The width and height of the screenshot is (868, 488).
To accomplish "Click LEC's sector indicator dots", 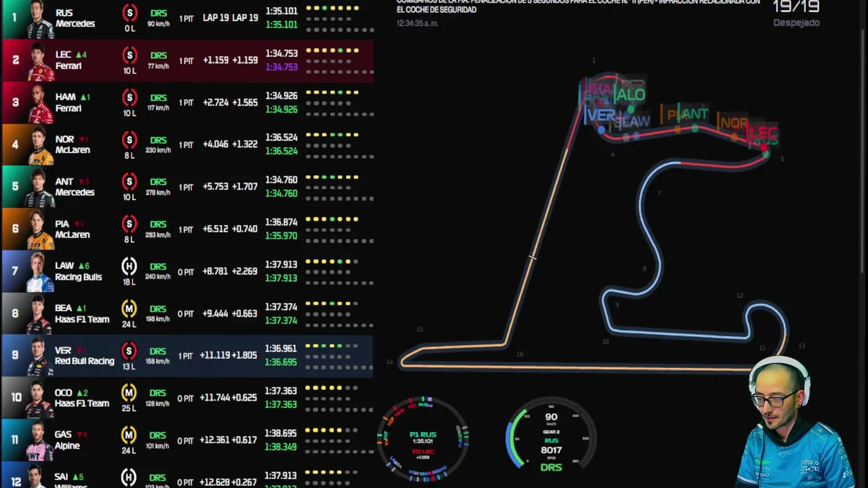I will 338,60.
